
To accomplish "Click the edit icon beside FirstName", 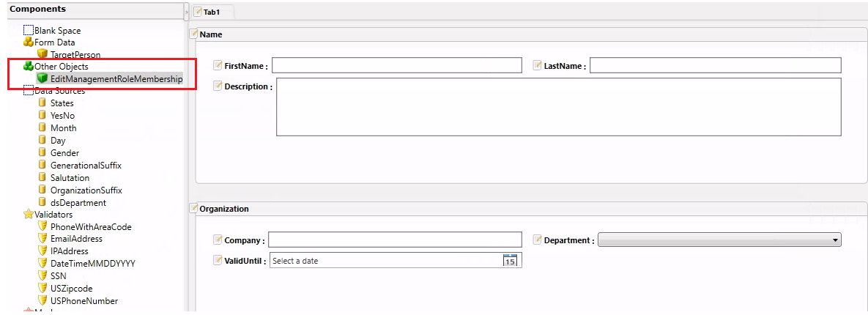I will pyautogui.click(x=218, y=65).
